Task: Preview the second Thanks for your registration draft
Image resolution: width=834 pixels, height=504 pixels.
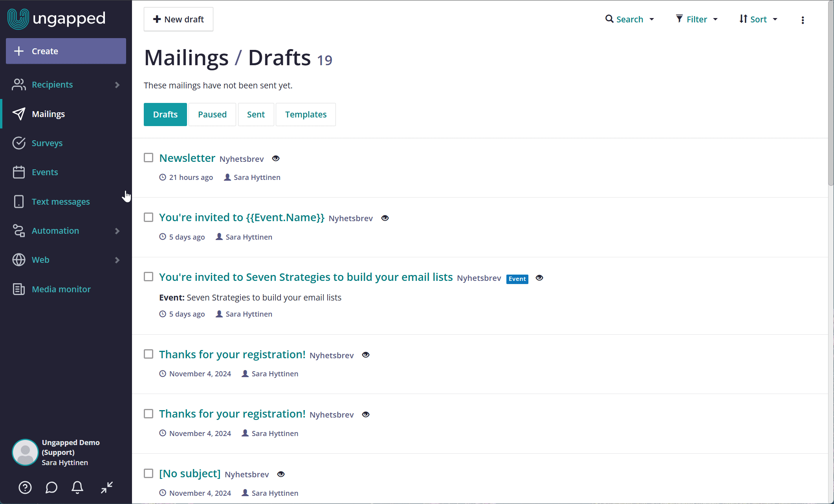Action: [x=366, y=414]
